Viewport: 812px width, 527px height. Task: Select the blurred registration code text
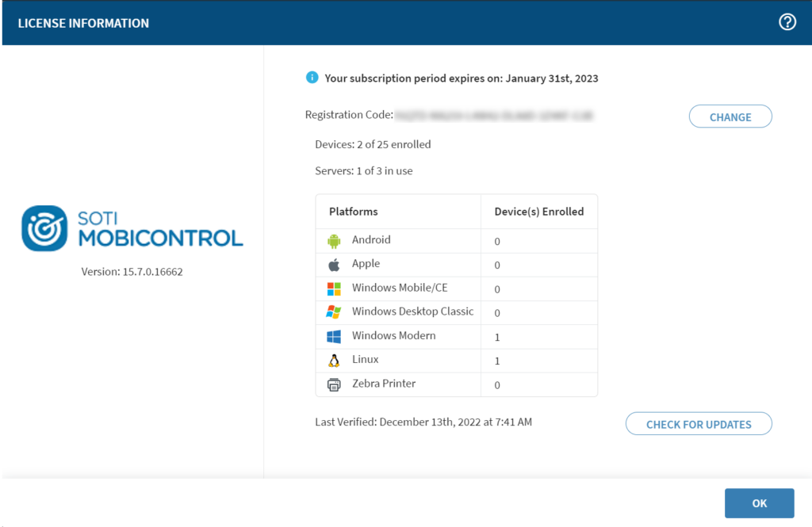point(493,116)
